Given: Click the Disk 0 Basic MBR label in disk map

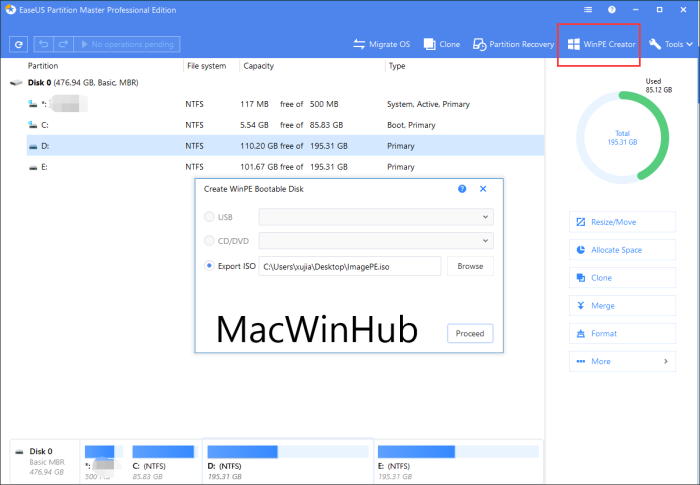Looking at the screenshot, I should coord(45,462).
